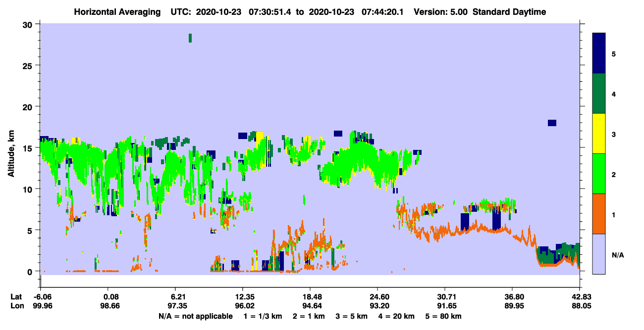Screen dimensions: 644x330
Task: Click the bright green colorbar segment labeled 2
Action: (598, 174)
